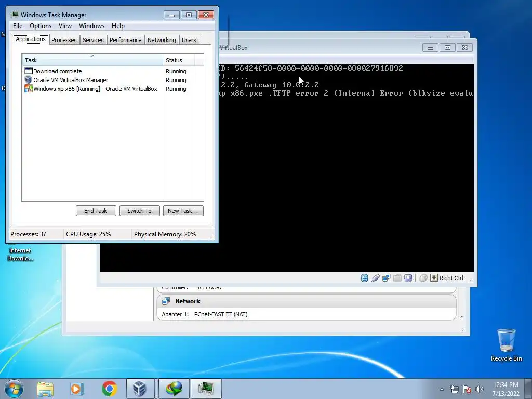
Task: Click Running status of Download complete row
Action: click(x=176, y=71)
